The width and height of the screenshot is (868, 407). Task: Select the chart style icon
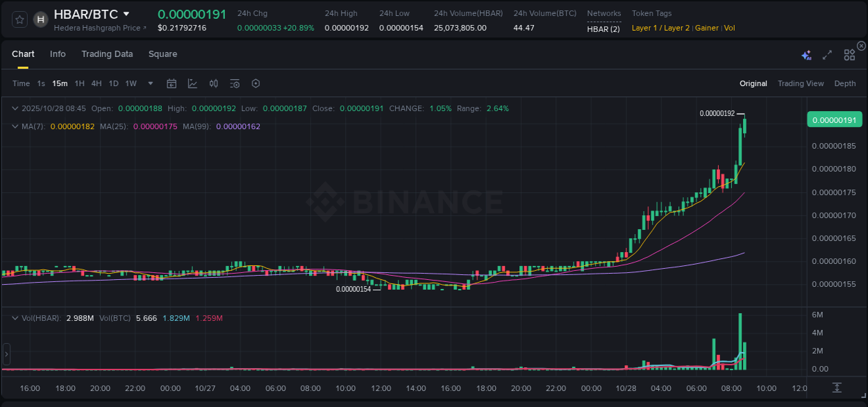point(192,83)
